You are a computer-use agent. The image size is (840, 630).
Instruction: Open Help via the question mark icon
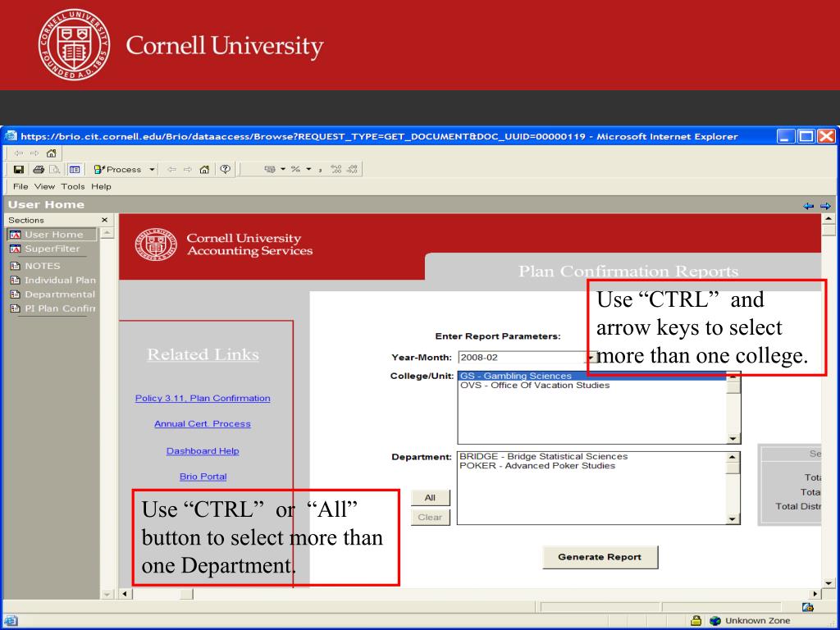point(226,169)
